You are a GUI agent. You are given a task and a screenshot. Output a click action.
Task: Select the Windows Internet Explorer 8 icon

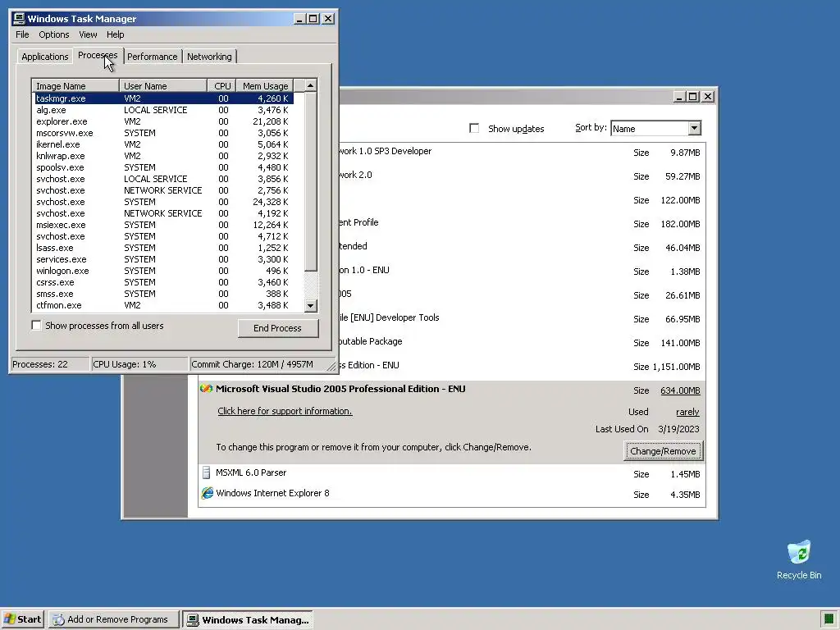point(207,493)
